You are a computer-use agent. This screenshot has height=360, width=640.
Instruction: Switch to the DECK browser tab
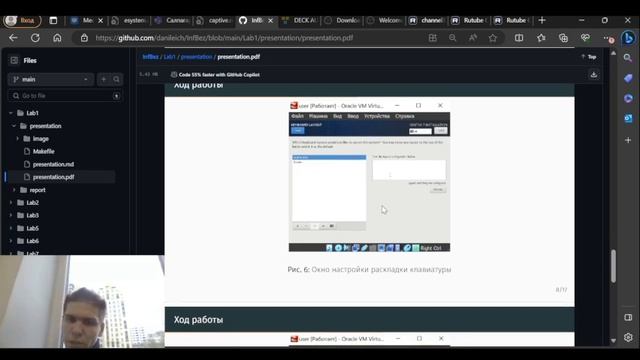[300, 20]
